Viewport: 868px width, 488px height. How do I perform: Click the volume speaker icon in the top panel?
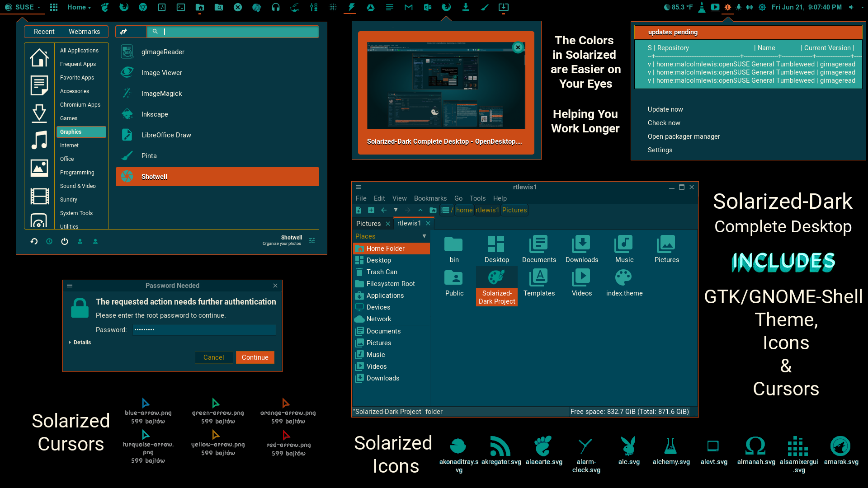851,7
